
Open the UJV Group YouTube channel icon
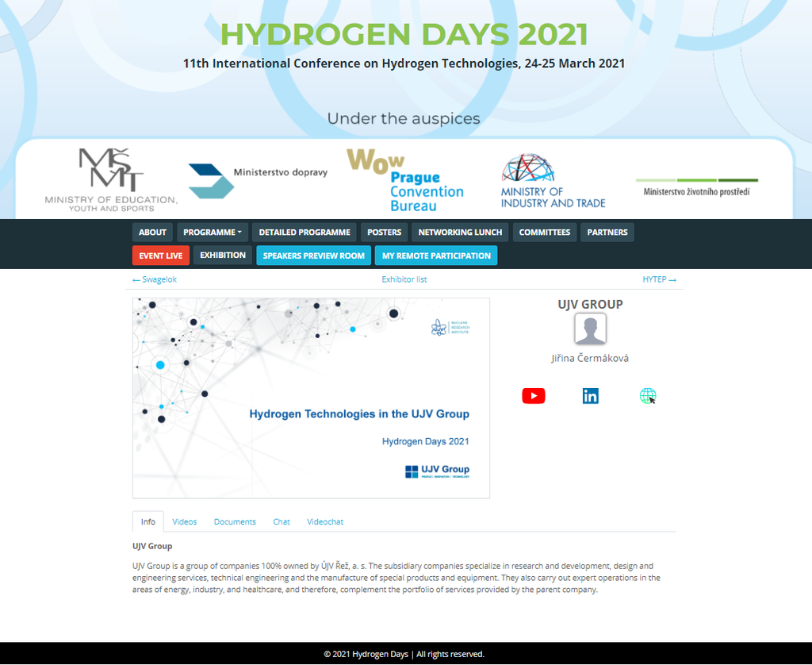tap(534, 395)
